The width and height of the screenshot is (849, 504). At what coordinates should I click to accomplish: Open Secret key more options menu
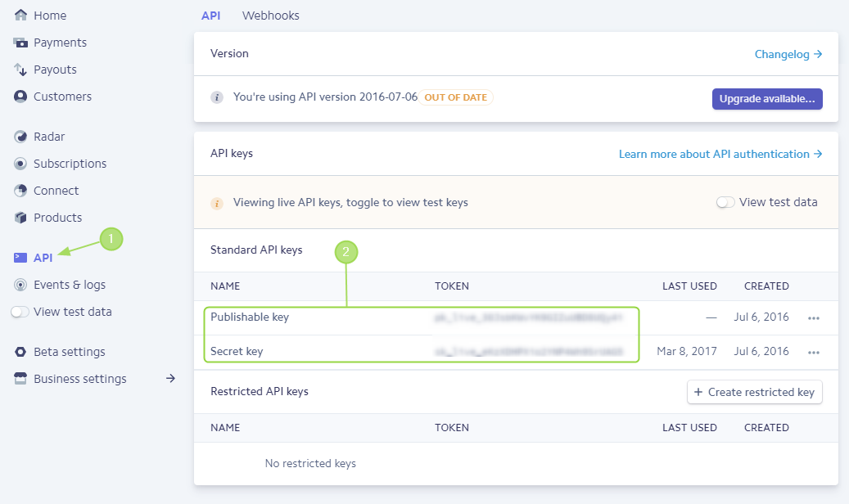point(813,352)
